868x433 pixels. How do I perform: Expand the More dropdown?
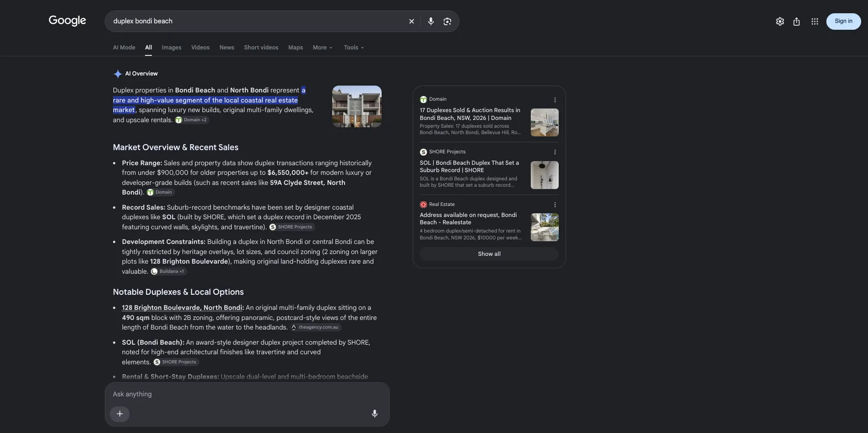323,48
